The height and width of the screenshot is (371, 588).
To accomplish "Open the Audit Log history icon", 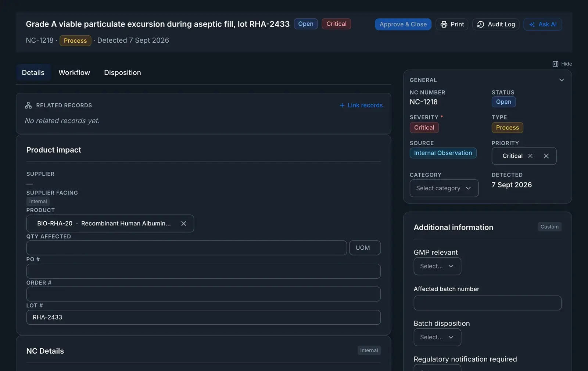I will (480, 24).
